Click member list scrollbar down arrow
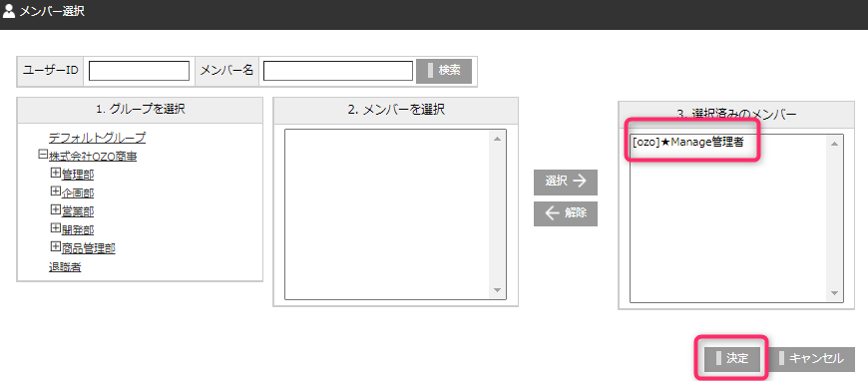 (497, 290)
